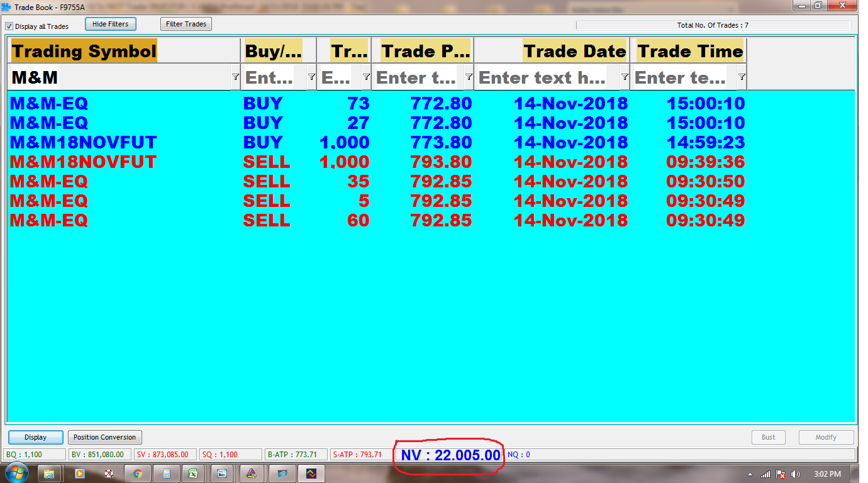This screenshot has width=868, height=483.
Task: Click the BQ : 1,100 status field
Action: (35, 454)
